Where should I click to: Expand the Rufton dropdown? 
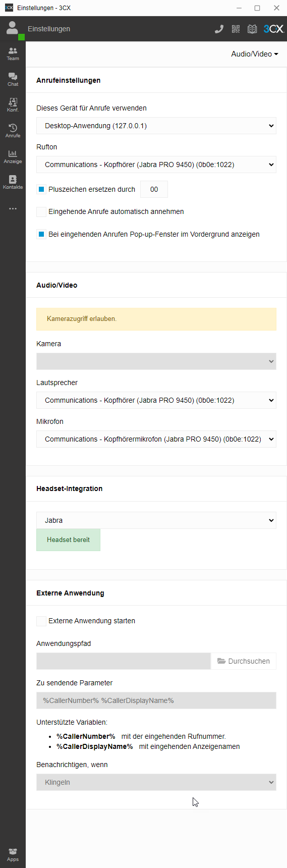coord(156,165)
